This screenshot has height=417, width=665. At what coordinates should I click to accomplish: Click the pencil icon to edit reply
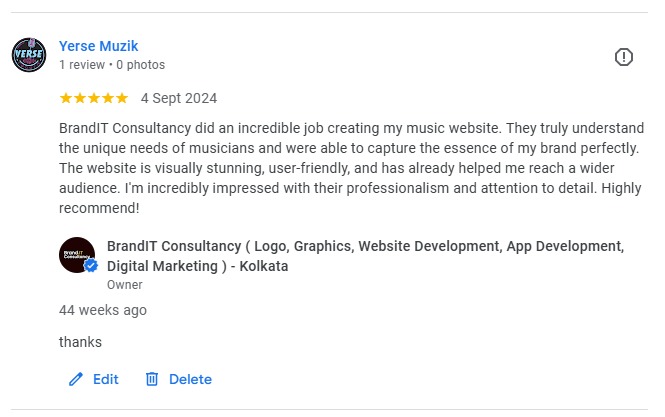75,379
